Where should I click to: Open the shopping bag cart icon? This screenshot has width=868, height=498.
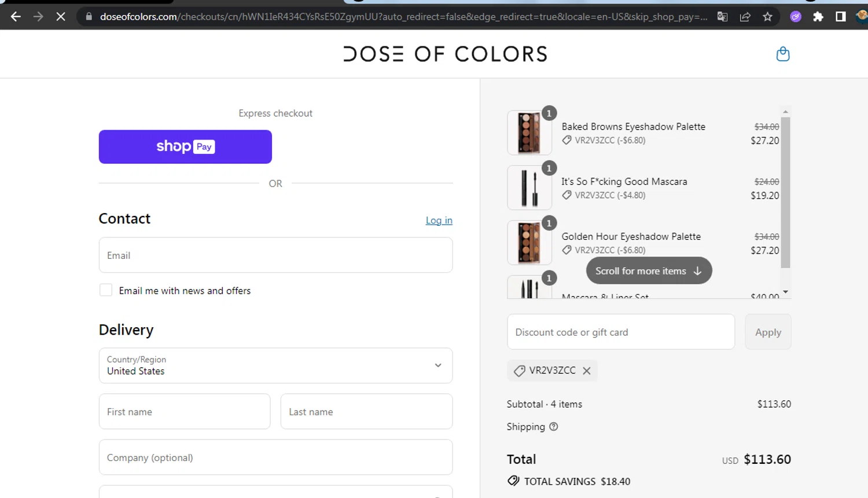(782, 54)
